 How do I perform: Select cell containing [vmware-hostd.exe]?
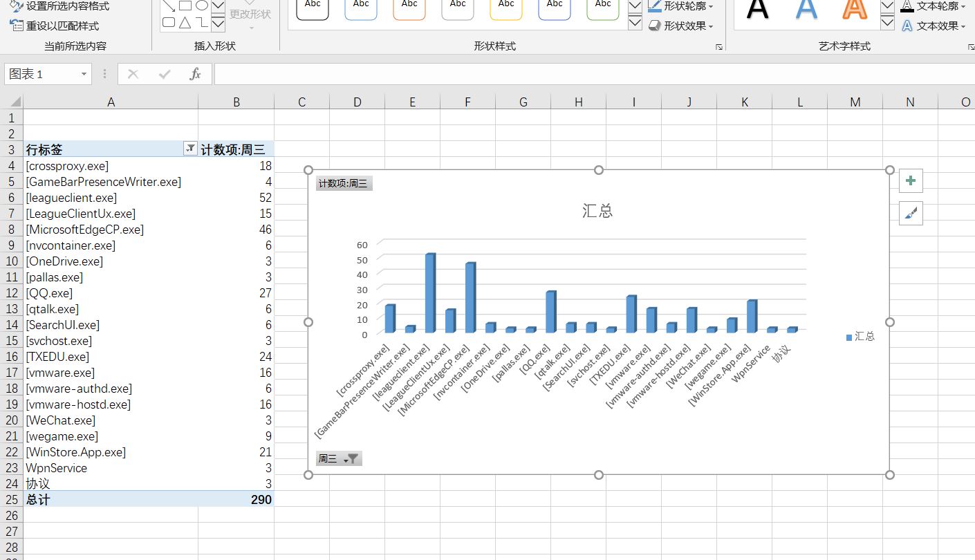(x=111, y=404)
